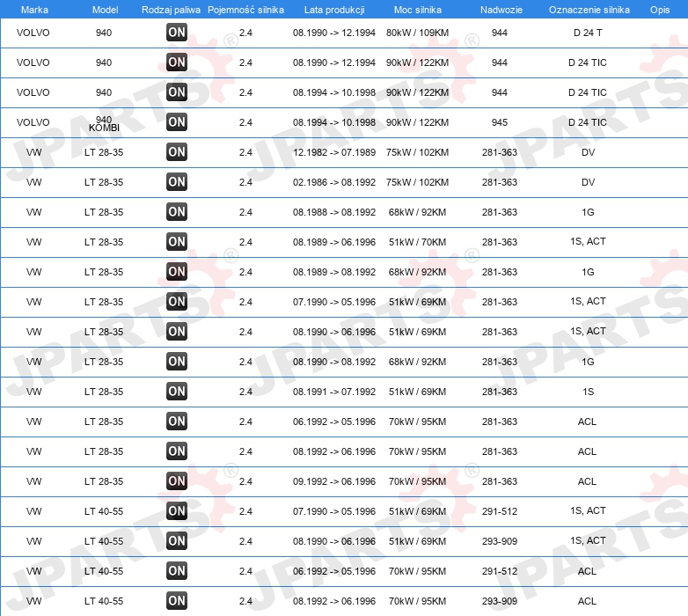Click the Pojemność silnika column header

coord(245,10)
